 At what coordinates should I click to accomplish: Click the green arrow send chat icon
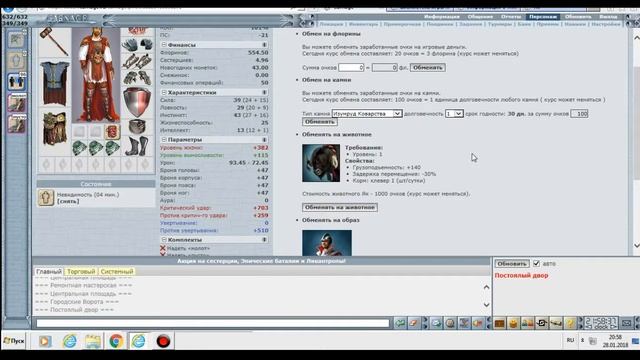point(400,323)
